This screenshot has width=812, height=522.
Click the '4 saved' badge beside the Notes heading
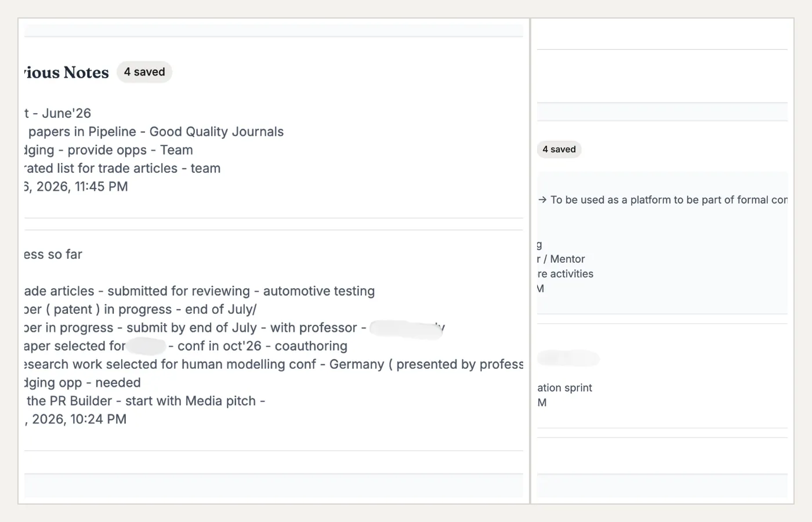coord(144,72)
